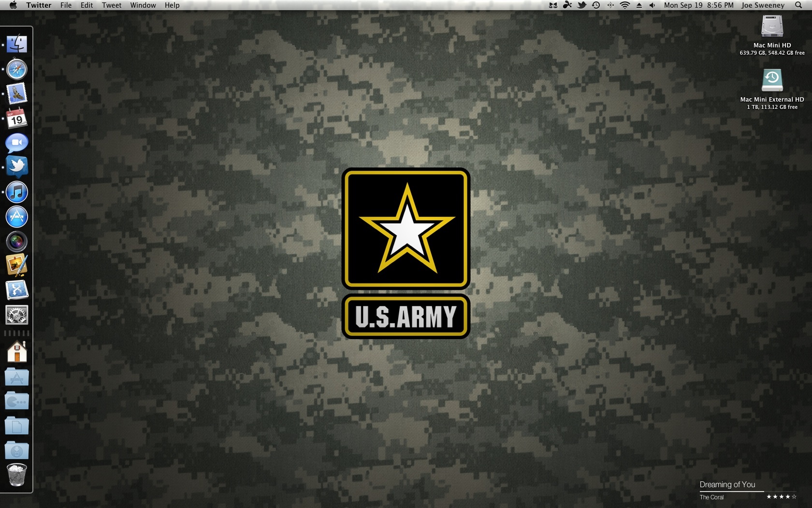The width and height of the screenshot is (812, 508).
Task: Open the Wi-Fi status menu
Action: coord(625,5)
